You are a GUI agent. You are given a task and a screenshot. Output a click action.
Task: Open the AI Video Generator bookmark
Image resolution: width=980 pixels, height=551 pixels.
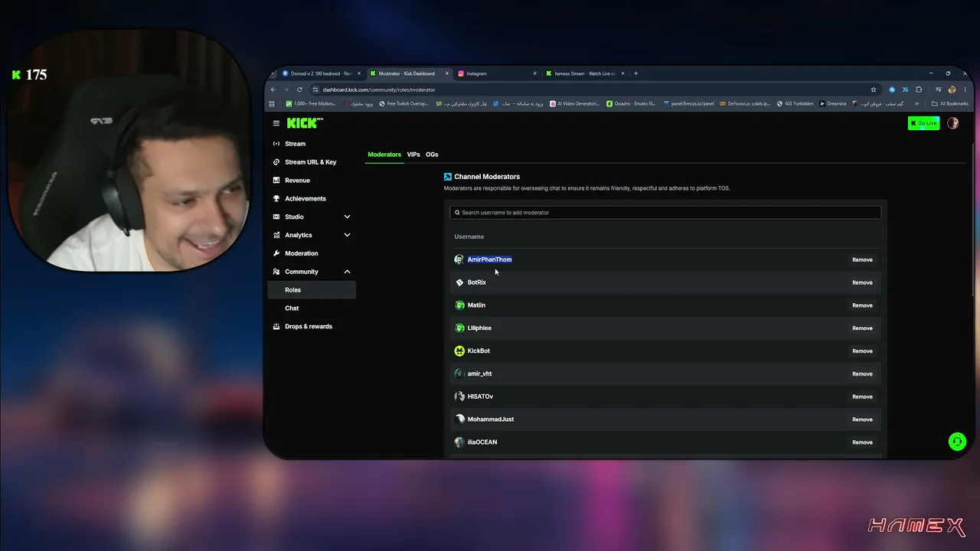pyautogui.click(x=574, y=104)
